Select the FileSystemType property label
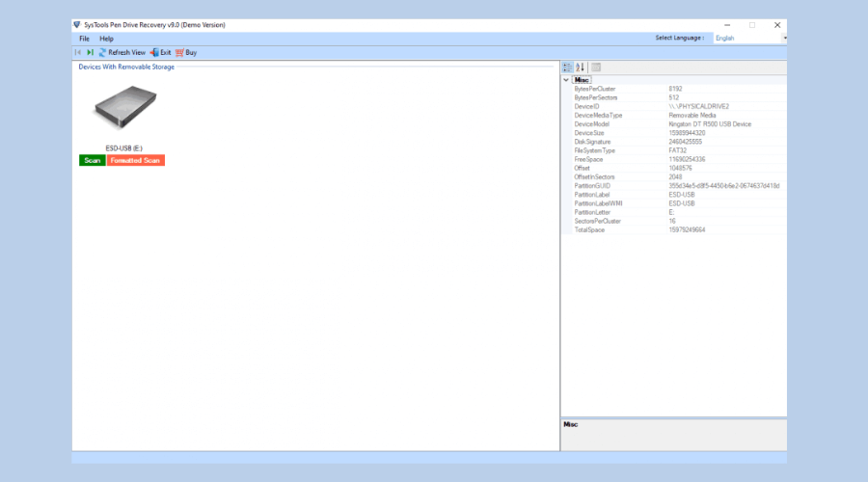This screenshot has width=868, height=482. 594,150
